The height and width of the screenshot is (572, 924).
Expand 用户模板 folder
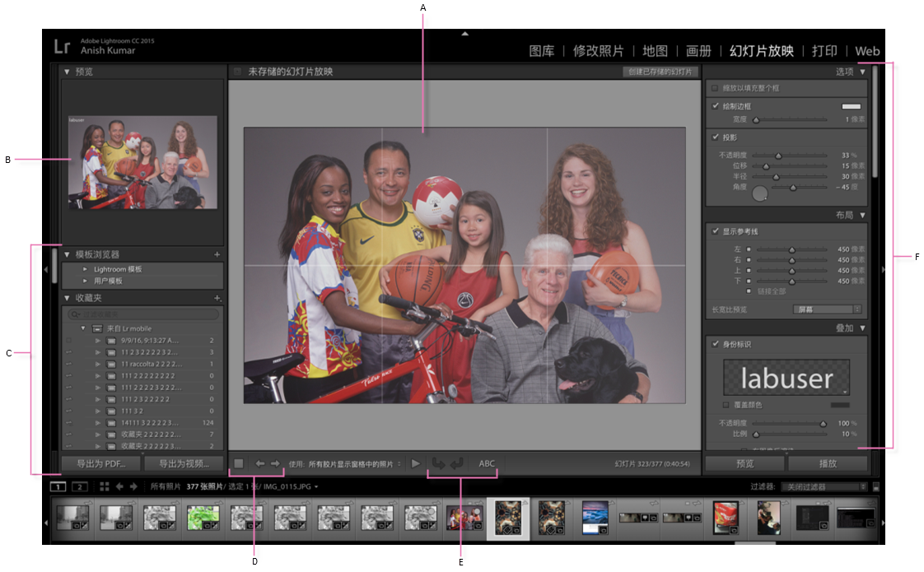(x=85, y=281)
